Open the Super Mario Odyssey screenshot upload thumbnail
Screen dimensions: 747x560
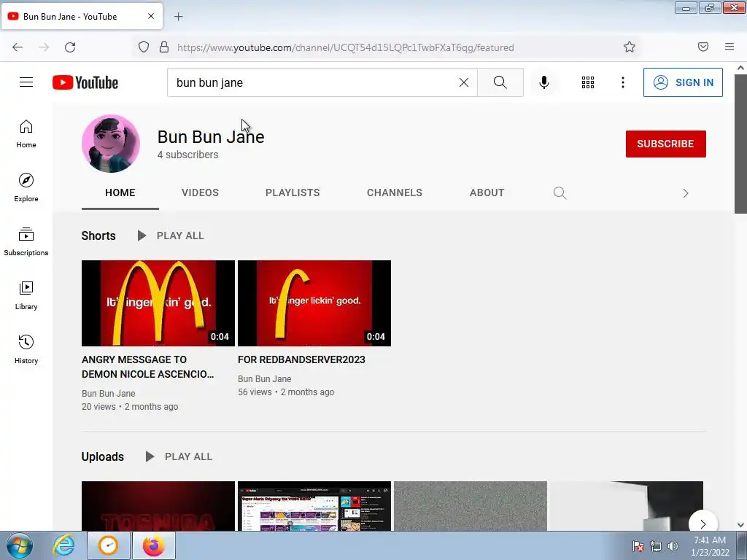coord(314,506)
